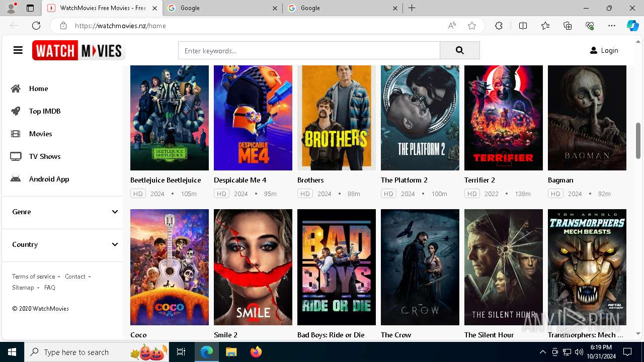Open Task View on the taskbar
Image resolution: width=644 pixels, height=362 pixels.
pyautogui.click(x=181, y=352)
